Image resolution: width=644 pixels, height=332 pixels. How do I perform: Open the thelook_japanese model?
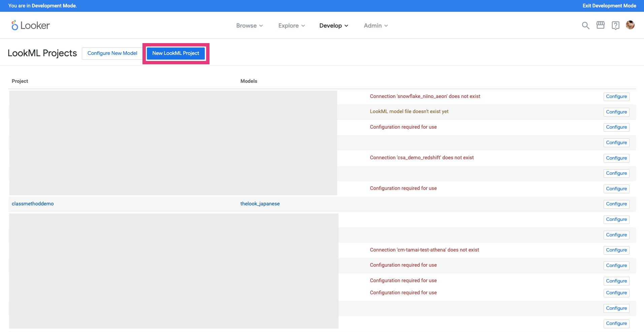(x=260, y=203)
